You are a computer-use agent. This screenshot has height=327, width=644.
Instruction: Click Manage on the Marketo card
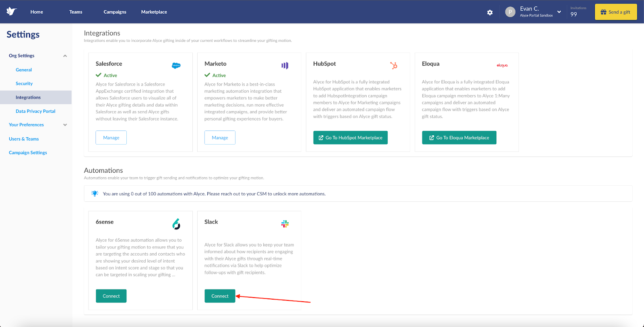[x=220, y=138]
